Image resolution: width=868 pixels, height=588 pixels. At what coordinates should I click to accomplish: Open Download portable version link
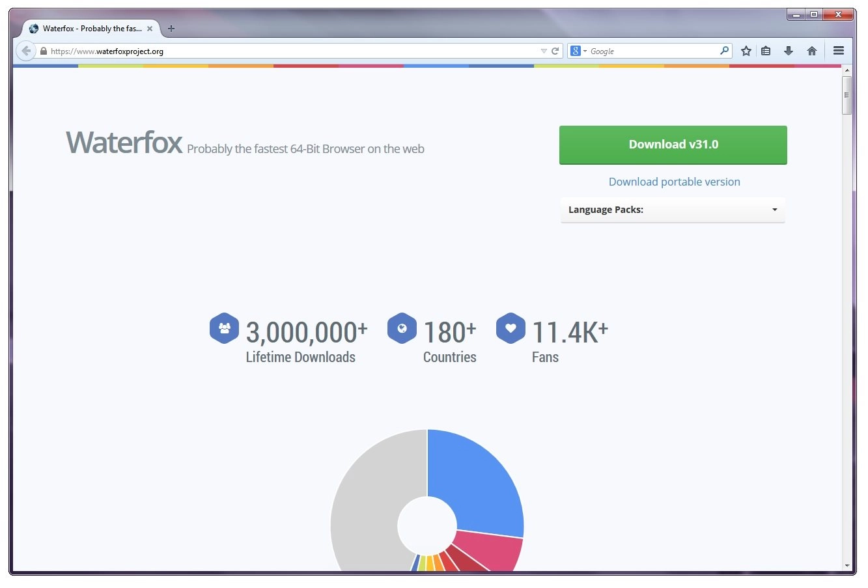point(675,182)
